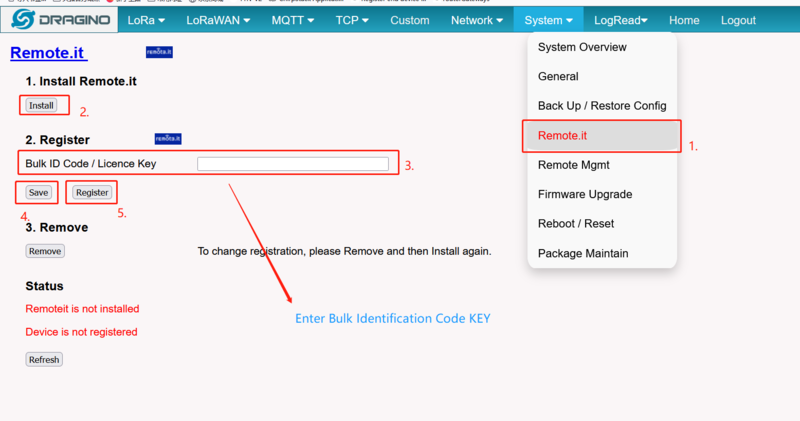Viewport: 800px width, 421px height.
Task: Click the Save button
Action: pos(38,192)
